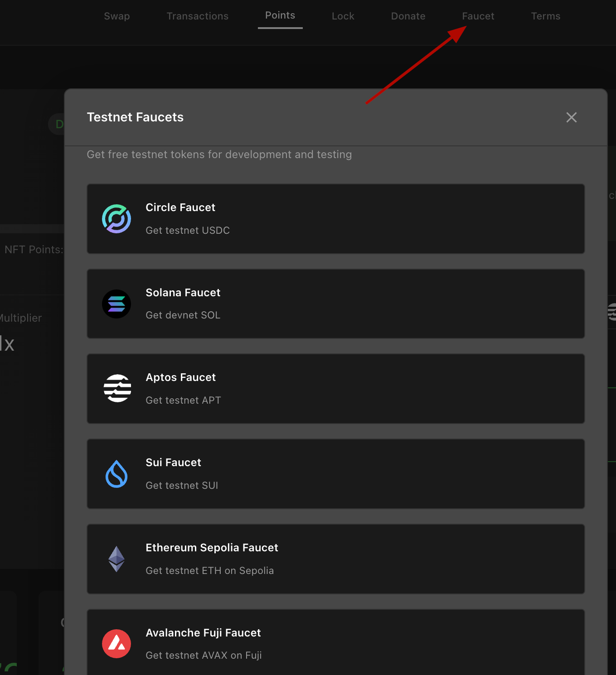Open the Avalanche Fuji Faucet link
The image size is (616, 675).
click(x=204, y=633)
